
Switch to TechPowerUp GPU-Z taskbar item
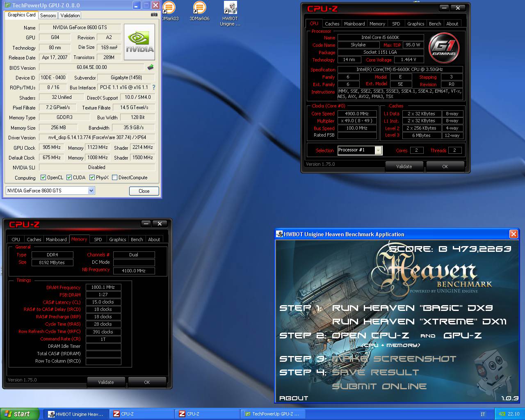pos(273,414)
